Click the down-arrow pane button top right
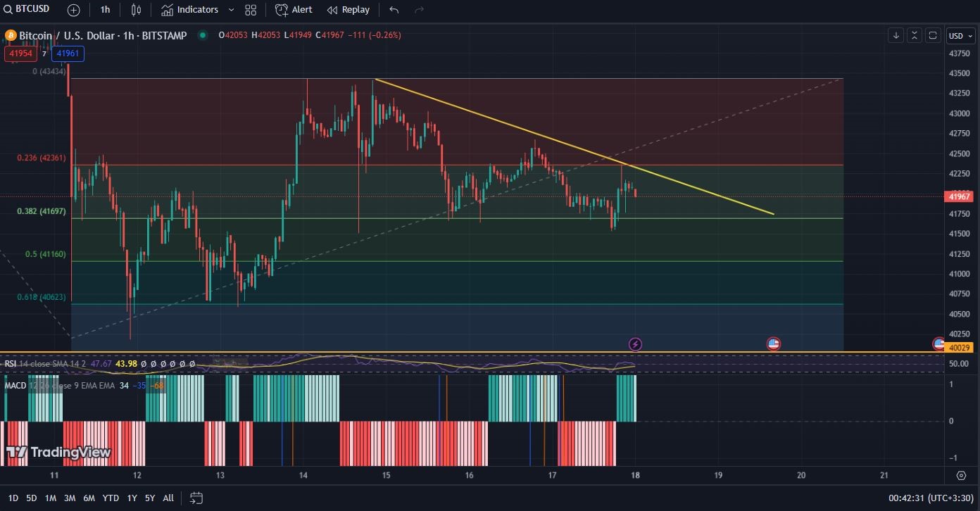Screen dimensions: 980x511 tap(896, 35)
